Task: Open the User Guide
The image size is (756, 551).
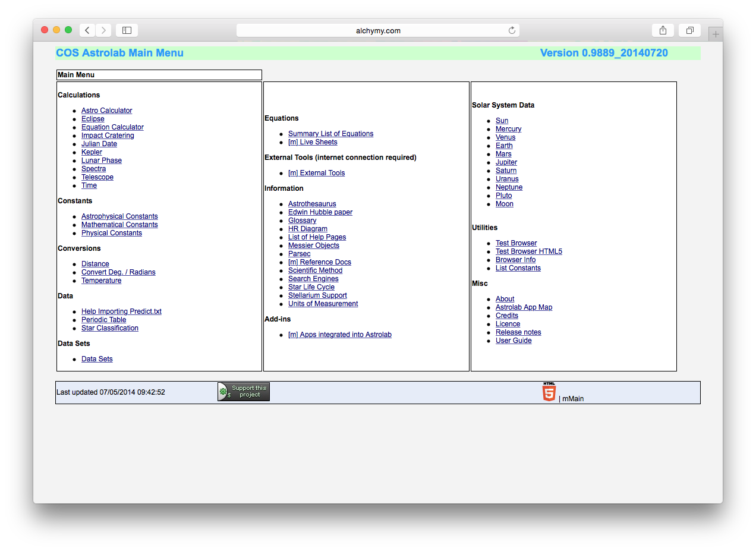Action: click(x=514, y=340)
